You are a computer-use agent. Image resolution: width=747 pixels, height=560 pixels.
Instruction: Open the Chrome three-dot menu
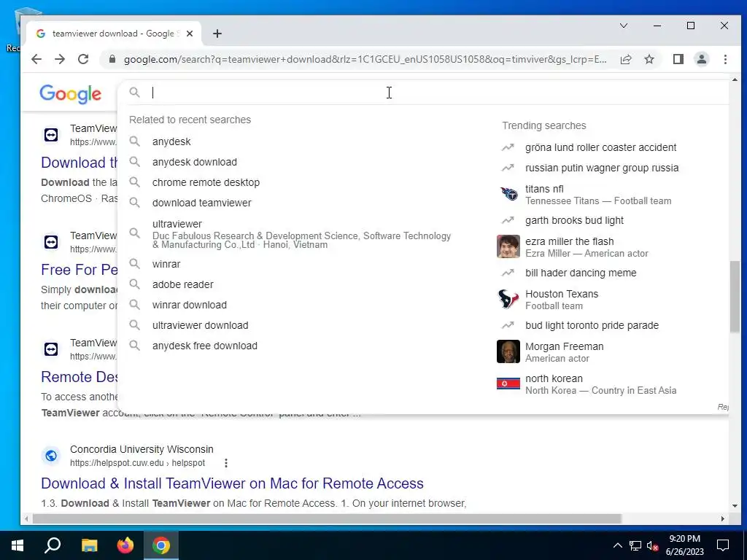725,59
